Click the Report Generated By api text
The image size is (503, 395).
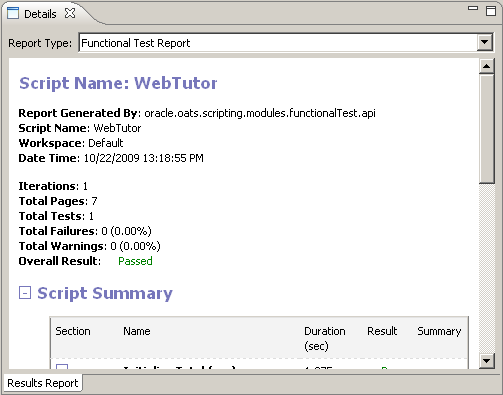(x=260, y=113)
